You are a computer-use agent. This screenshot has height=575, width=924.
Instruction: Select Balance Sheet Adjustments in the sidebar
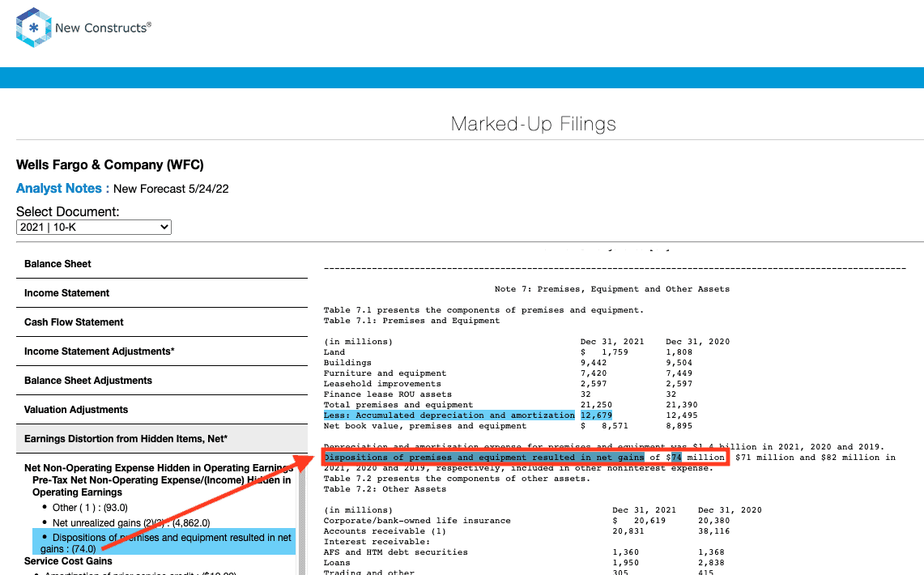(x=161, y=381)
